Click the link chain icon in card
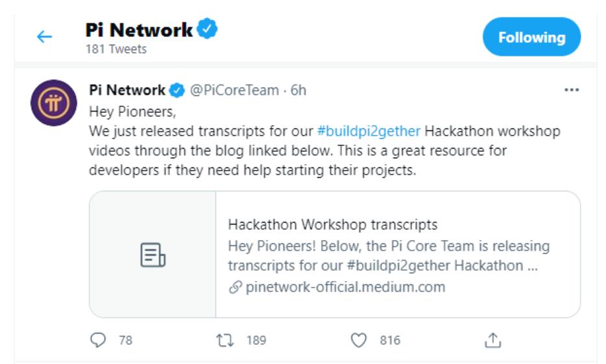The height and width of the screenshot is (364, 606). tap(235, 287)
